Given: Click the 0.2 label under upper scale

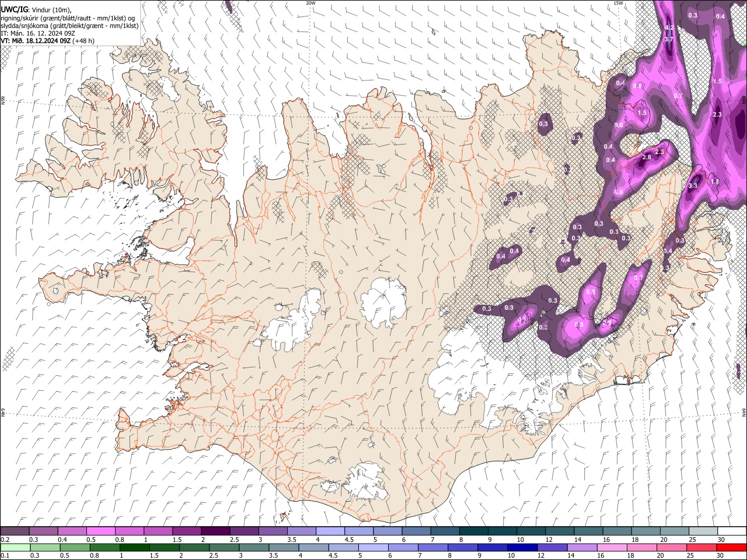Looking at the screenshot, I should coord(5,540).
